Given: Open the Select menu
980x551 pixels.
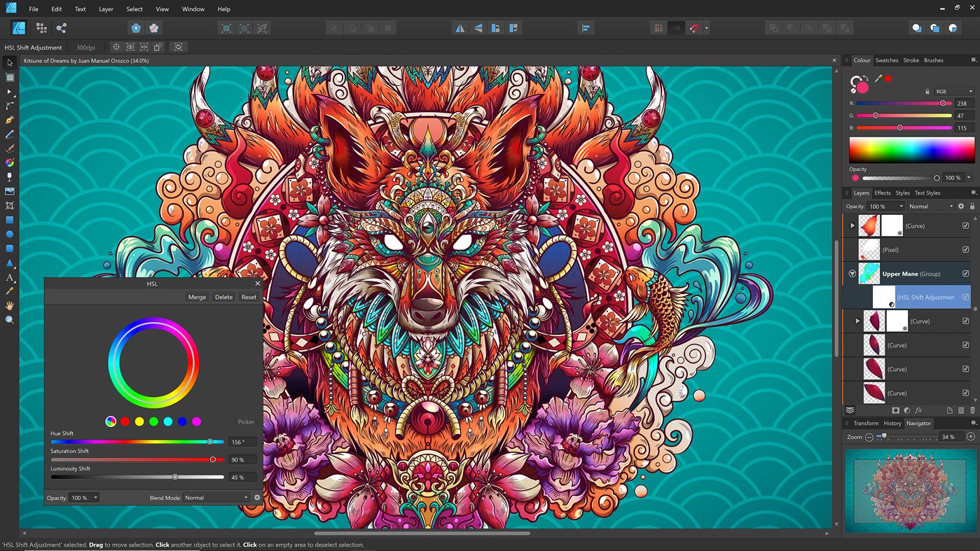Looking at the screenshot, I should point(134,8).
